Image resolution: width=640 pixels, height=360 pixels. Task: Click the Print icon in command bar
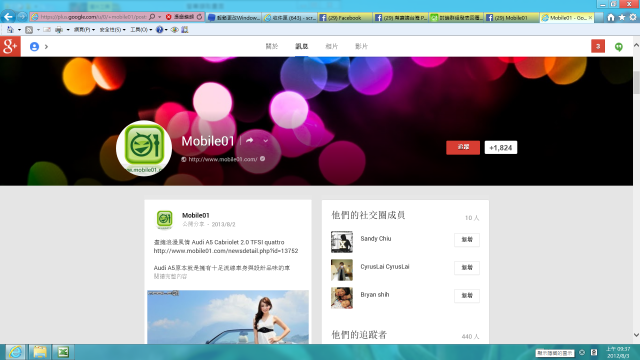coord(59,30)
